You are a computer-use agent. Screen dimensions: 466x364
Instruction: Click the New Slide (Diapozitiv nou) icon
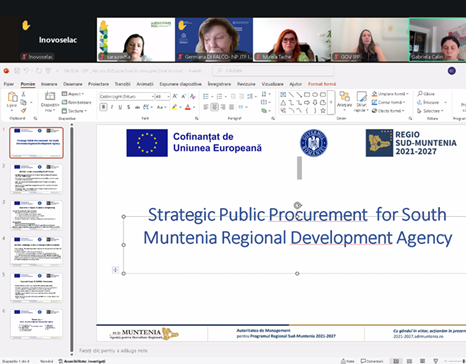(x=50, y=96)
